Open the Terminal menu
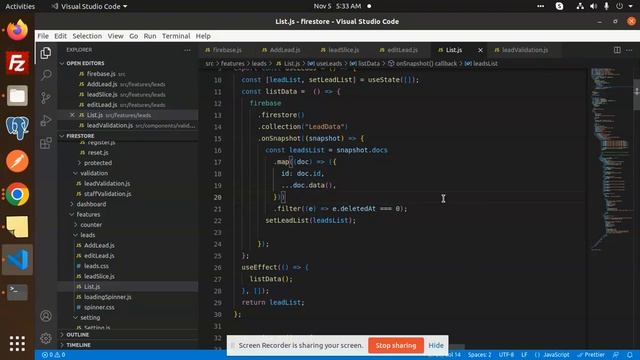Image resolution: width=640 pixels, height=360 pixels. tap(176, 36)
